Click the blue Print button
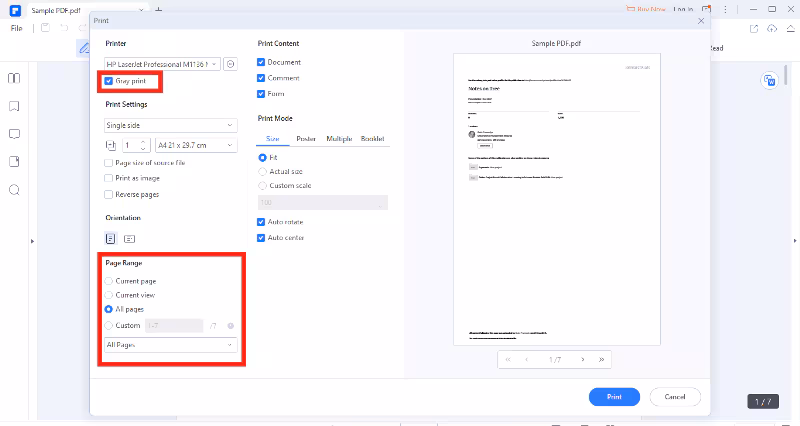Screen dimensions: 800x426 tap(614, 397)
